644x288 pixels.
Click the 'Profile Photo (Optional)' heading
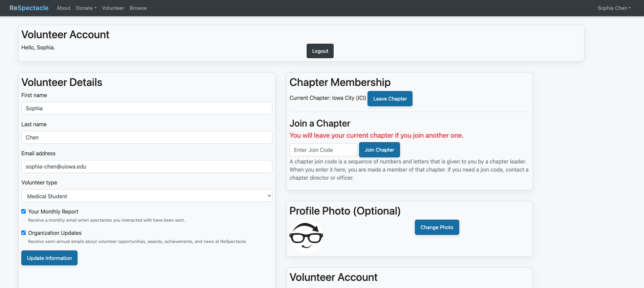tap(345, 211)
